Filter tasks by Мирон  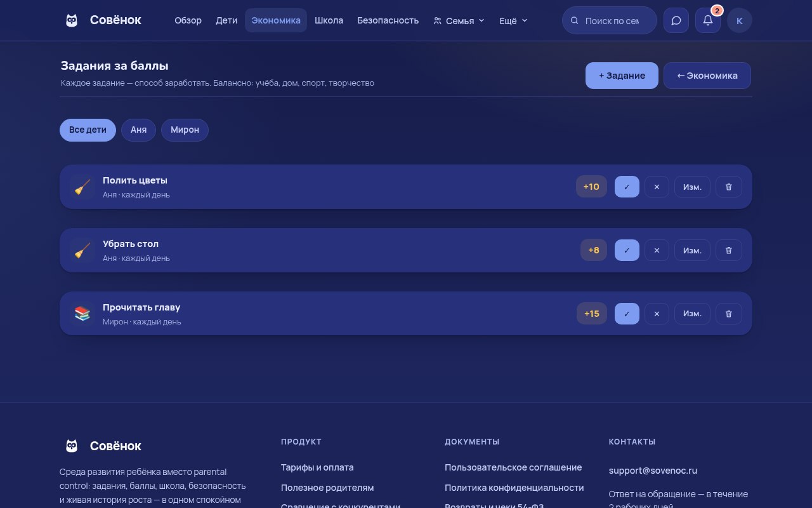(x=185, y=130)
